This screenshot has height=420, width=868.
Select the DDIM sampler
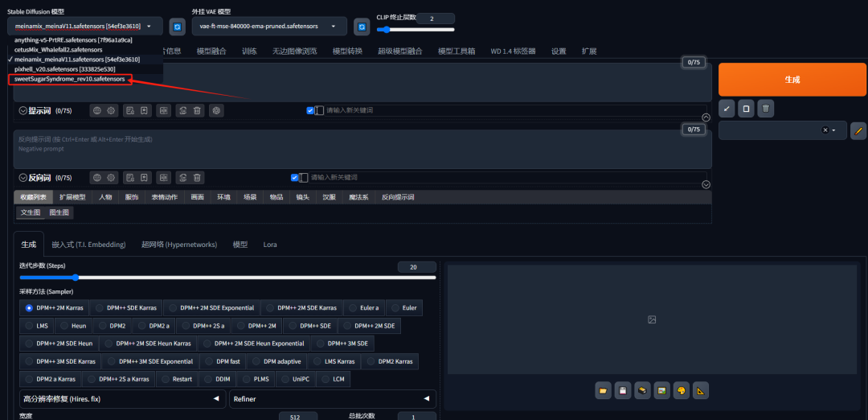[x=218, y=379]
